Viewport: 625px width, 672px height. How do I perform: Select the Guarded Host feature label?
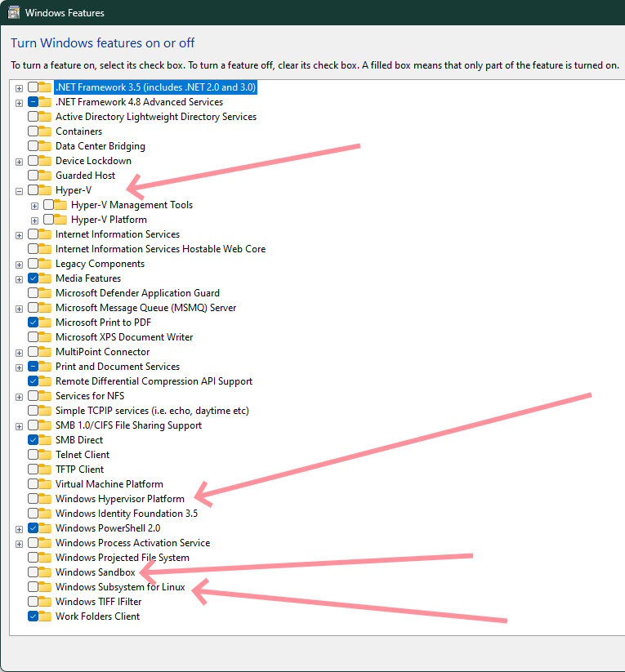click(85, 176)
